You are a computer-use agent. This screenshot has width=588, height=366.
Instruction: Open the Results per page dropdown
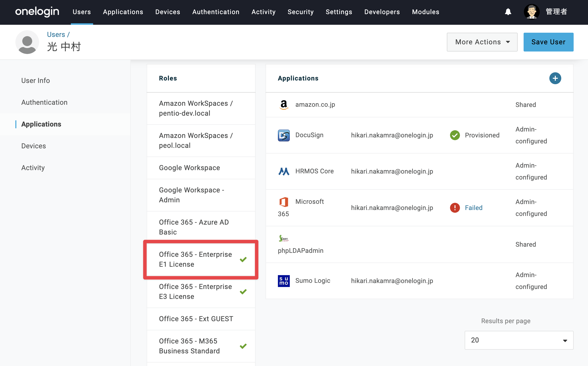[519, 340]
